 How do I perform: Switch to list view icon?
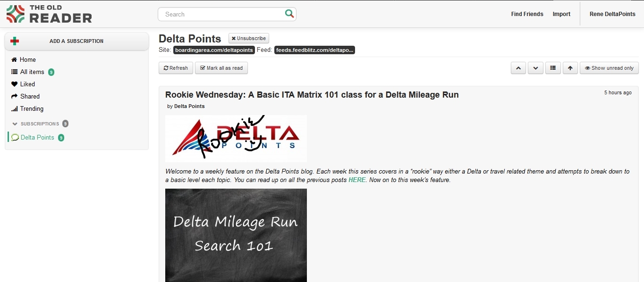552,68
